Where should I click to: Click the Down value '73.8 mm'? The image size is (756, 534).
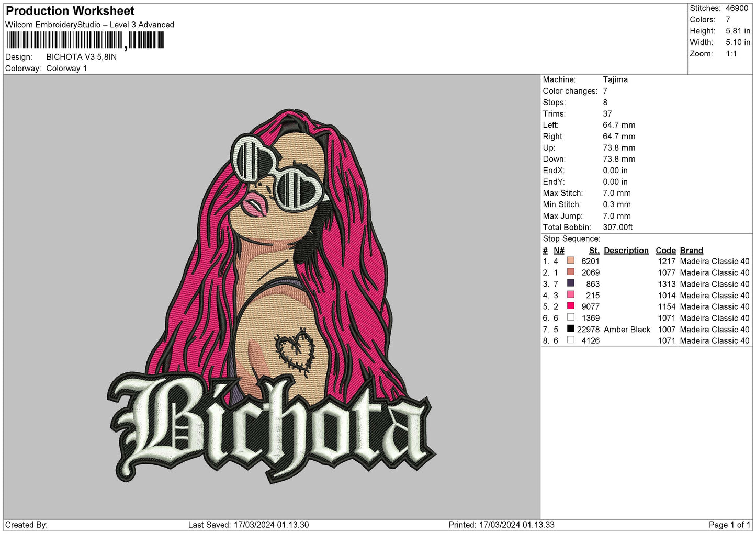[619, 159]
